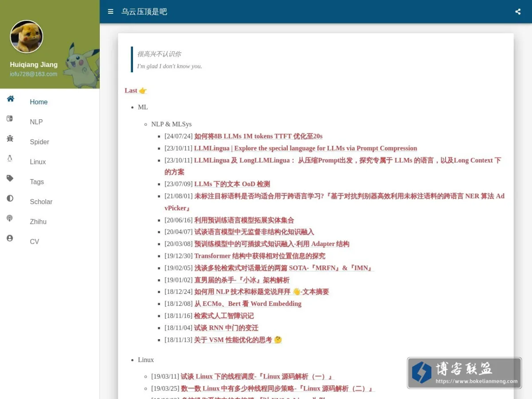Click the NLP sidebar icon
Image resolution: width=532 pixels, height=399 pixels.
pos(10,118)
